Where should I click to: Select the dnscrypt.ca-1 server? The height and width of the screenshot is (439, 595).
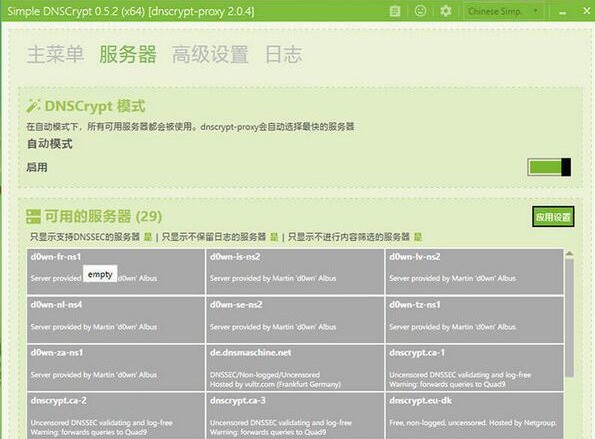pos(474,368)
